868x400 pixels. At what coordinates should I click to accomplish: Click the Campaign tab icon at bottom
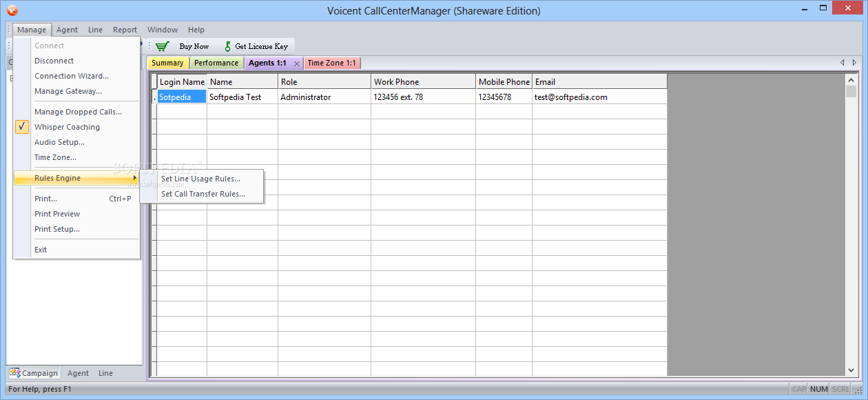coord(14,372)
